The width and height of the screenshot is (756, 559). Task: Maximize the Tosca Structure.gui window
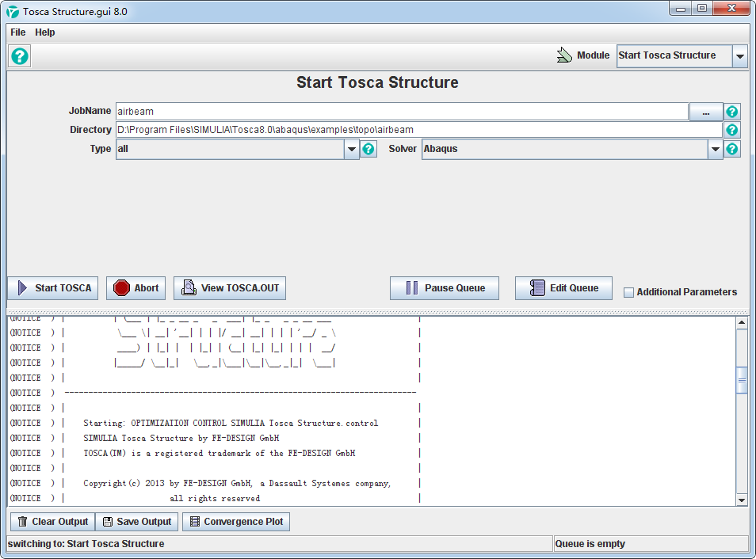click(x=702, y=8)
